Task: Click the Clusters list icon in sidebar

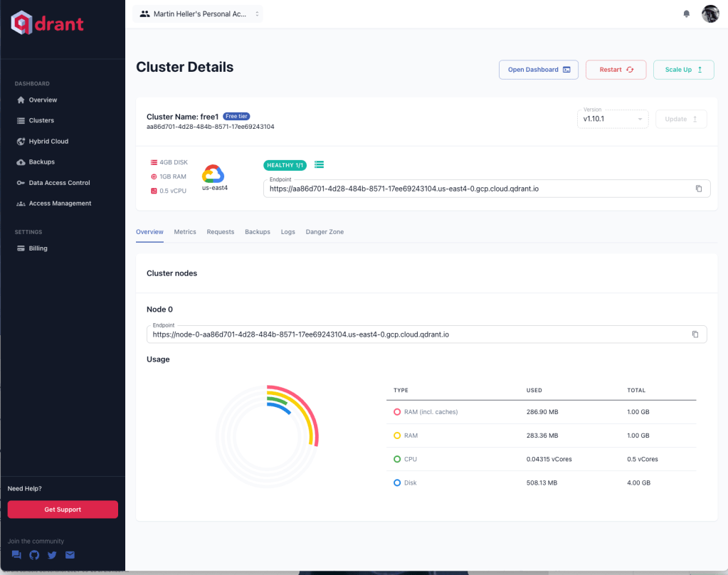Action: point(21,120)
